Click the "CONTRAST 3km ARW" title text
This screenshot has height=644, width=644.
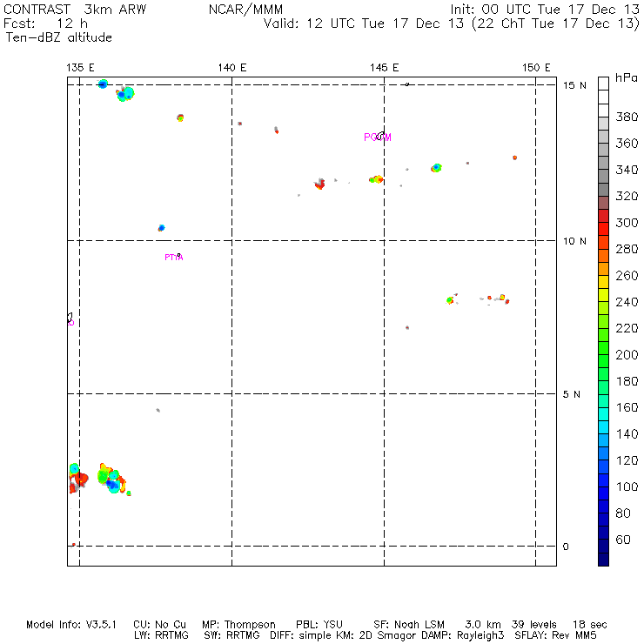coord(75,9)
